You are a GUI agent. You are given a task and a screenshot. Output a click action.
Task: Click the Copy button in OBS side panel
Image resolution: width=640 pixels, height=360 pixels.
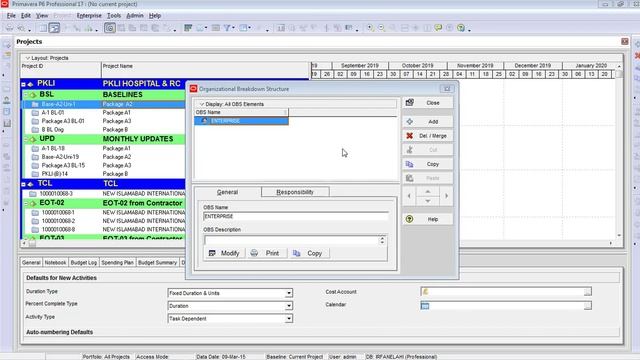pos(427,164)
